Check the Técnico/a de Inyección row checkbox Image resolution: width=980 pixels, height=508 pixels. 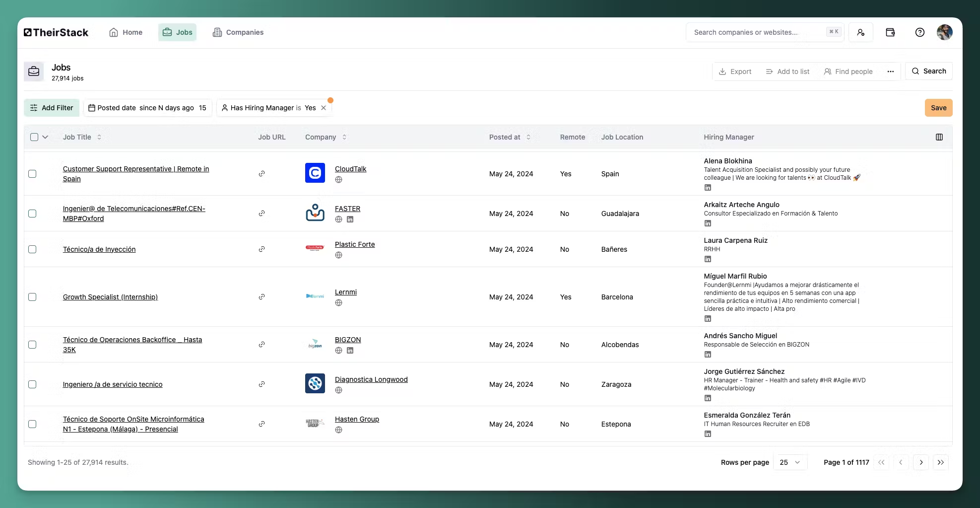coord(32,249)
